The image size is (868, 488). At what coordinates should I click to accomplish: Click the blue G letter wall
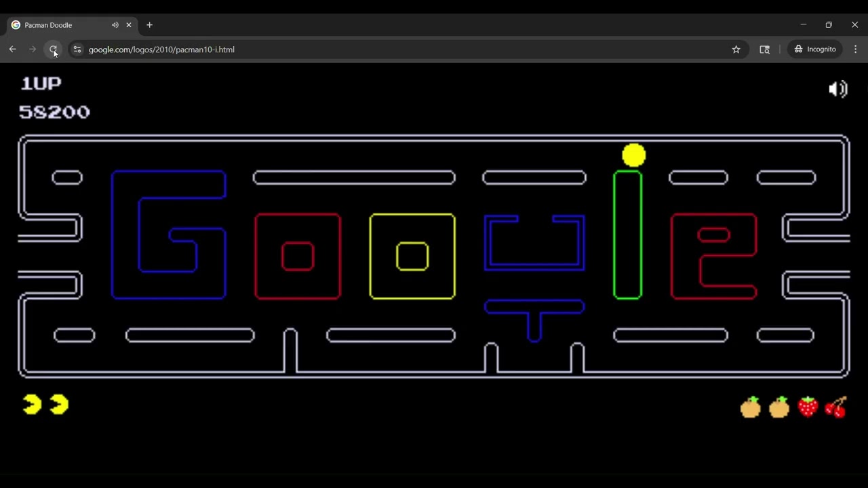tap(168, 235)
